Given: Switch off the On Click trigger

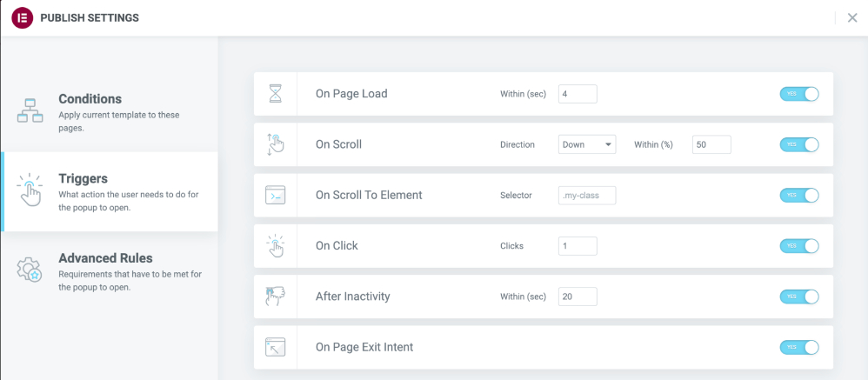Looking at the screenshot, I should (x=798, y=246).
